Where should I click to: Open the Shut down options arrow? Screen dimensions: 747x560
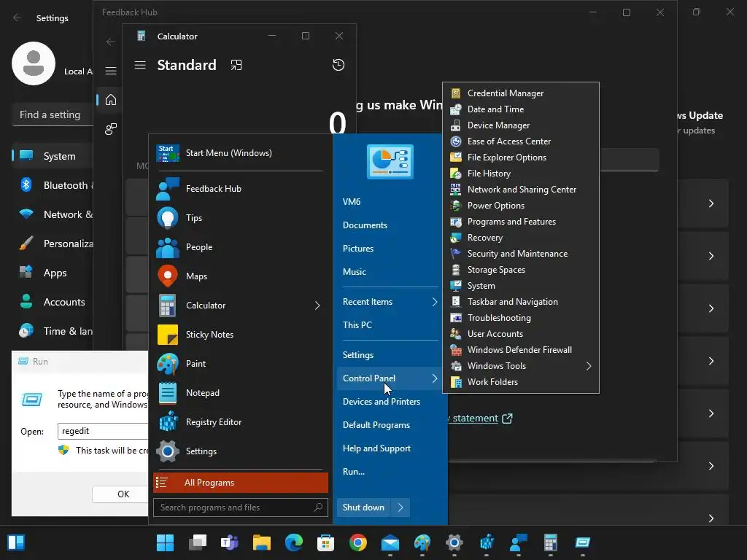(x=400, y=507)
